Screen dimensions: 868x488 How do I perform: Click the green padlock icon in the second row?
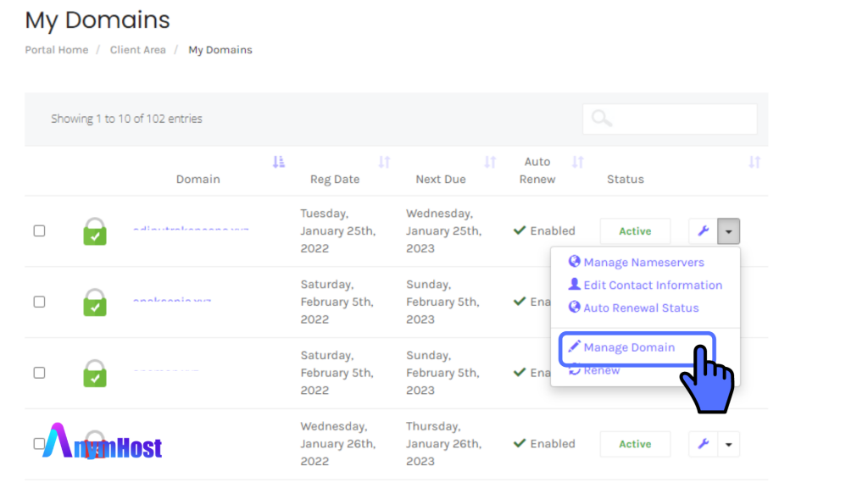(95, 302)
